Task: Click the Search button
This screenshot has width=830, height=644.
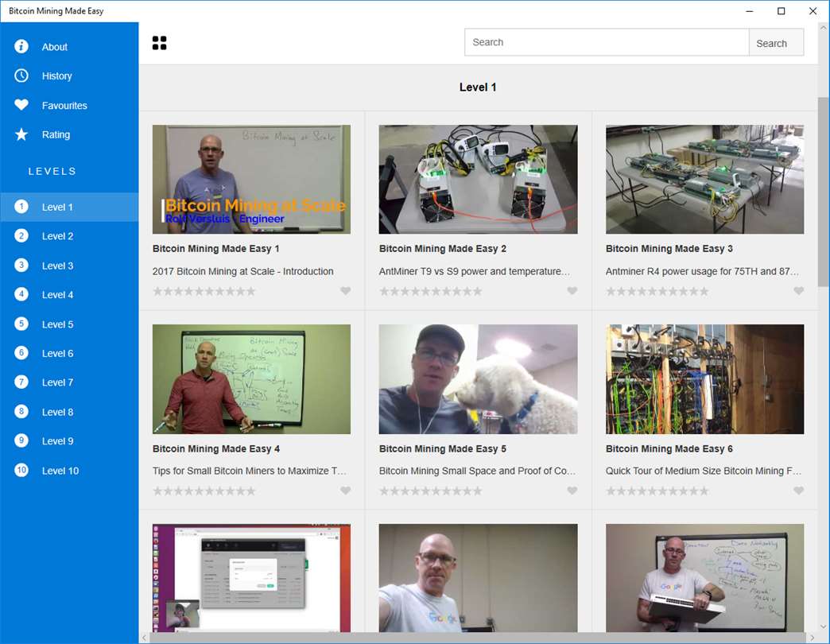Action: point(776,43)
